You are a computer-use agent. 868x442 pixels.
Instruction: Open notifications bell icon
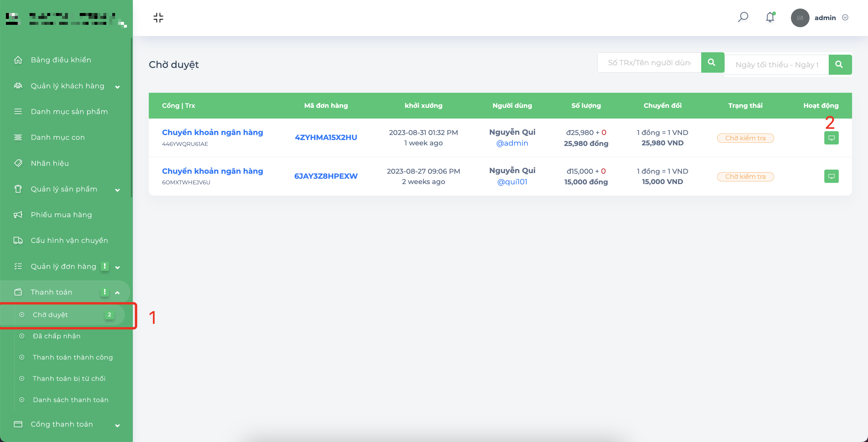point(770,17)
